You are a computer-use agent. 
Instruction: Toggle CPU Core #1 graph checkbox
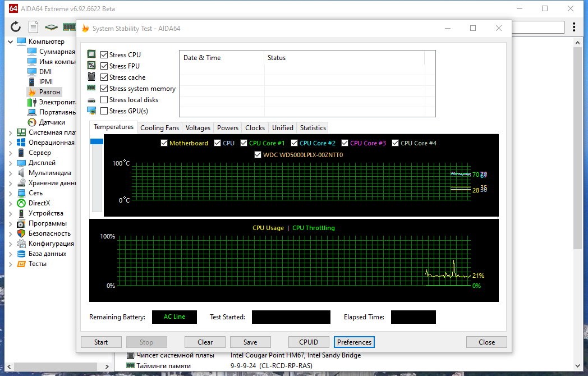click(244, 143)
